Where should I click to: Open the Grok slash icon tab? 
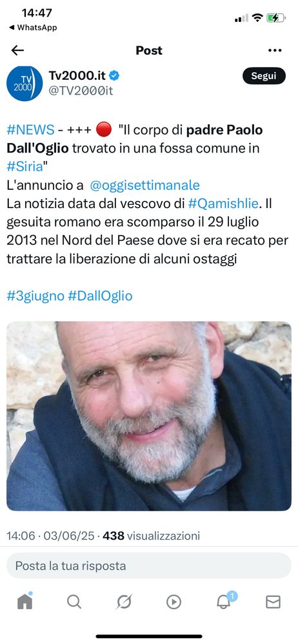124,601
